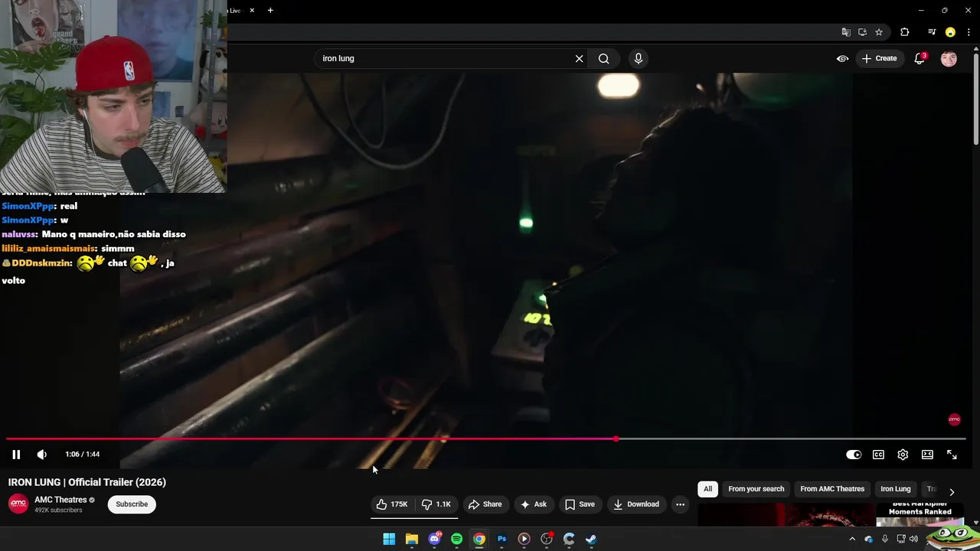Image resolution: width=980 pixels, height=551 pixels.
Task: Select 'From AMC Theatres' chip
Action: click(x=832, y=489)
